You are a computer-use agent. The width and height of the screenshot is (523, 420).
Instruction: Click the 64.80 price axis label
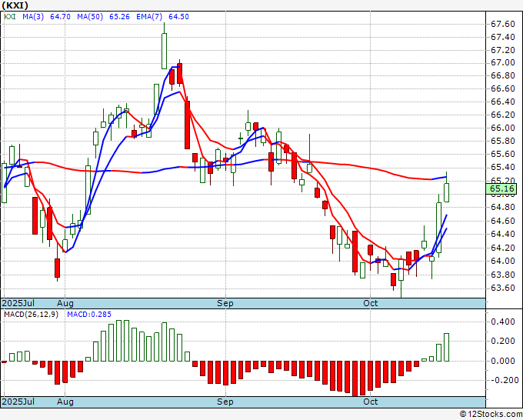click(503, 207)
